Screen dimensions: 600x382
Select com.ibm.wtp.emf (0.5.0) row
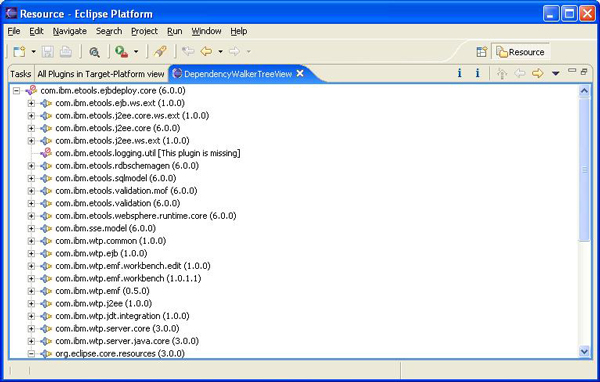point(102,291)
